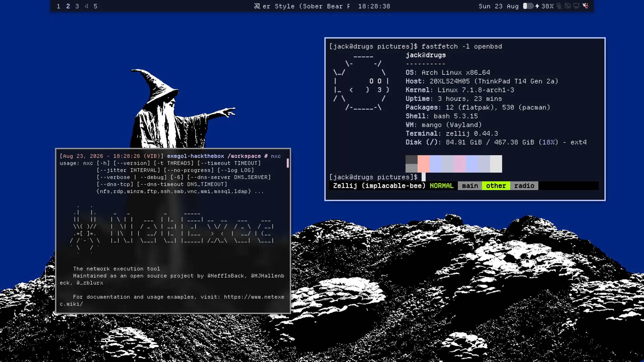Click the battery icon in top bar
644x362 pixels.
click(x=528, y=6)
